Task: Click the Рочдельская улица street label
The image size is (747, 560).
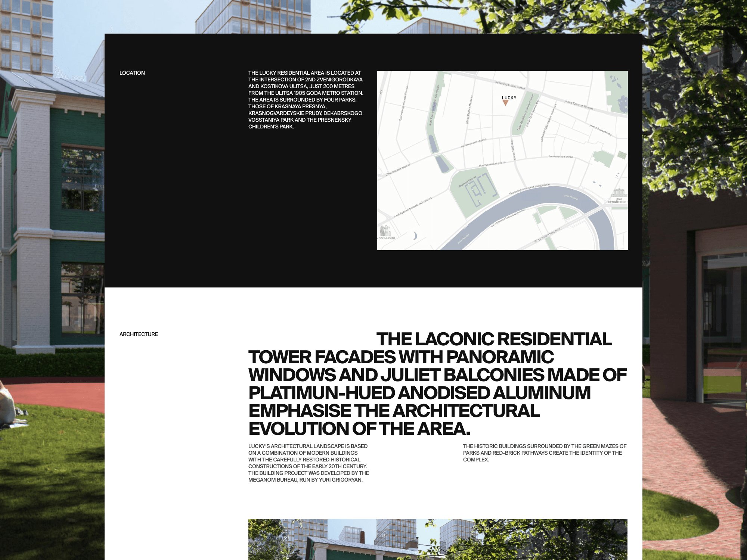Action: coord(561,157)
